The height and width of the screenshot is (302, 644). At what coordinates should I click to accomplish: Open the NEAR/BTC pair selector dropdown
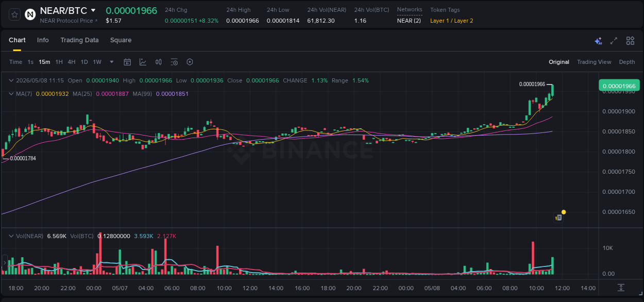click(x=93, y=10)
